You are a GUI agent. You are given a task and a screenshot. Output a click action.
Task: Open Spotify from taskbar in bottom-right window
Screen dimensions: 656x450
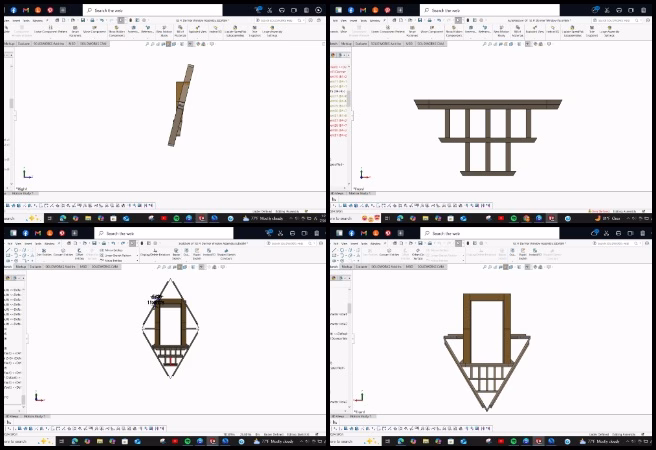[513, 441]
